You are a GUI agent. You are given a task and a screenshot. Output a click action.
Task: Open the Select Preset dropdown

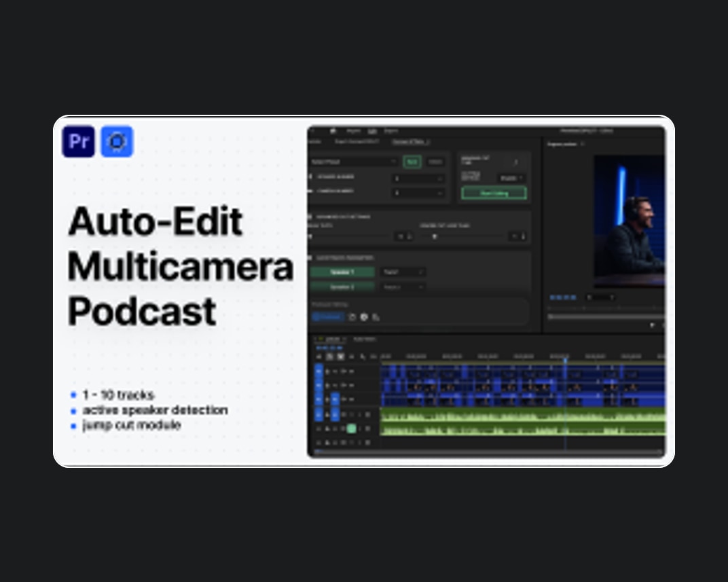353,162
